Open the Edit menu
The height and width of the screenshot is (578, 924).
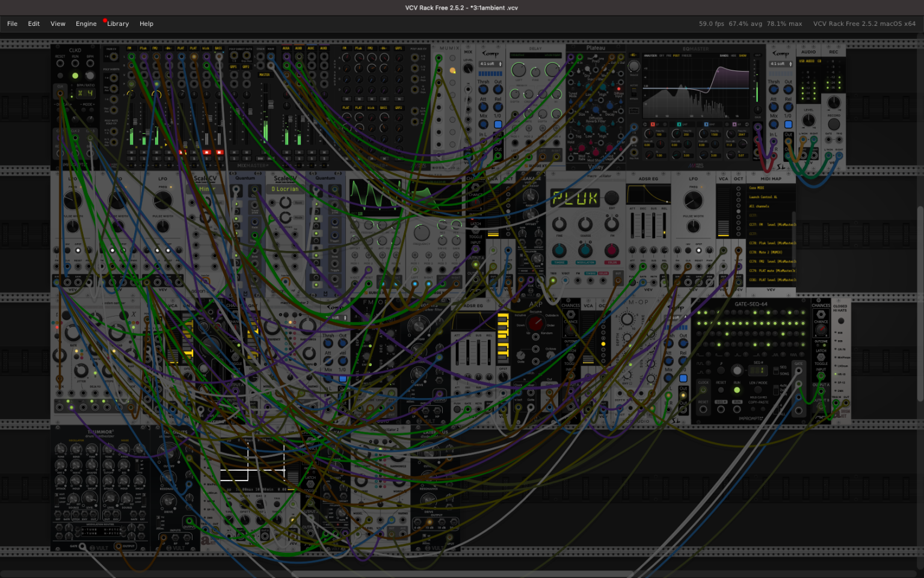[34, 23]
